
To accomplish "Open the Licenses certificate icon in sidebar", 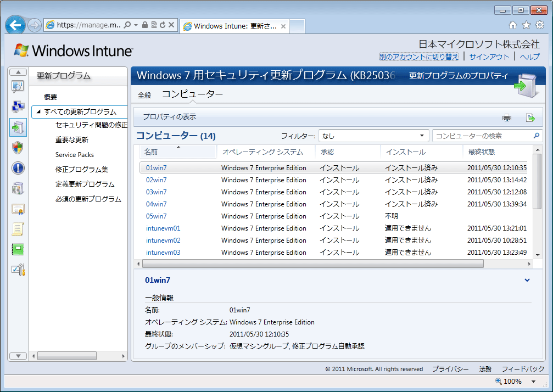I will pyautogui.click(x=18, y=209).
